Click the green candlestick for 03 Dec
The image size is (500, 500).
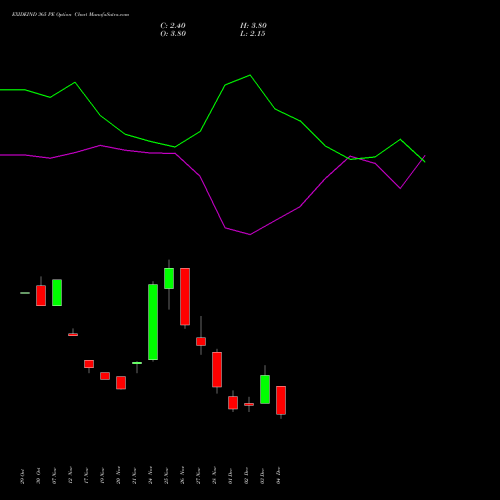point(265,389)
